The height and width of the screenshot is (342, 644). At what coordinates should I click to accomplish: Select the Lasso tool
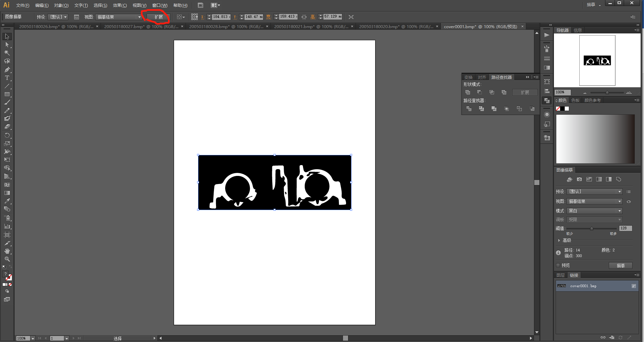[x=7, y=61]
